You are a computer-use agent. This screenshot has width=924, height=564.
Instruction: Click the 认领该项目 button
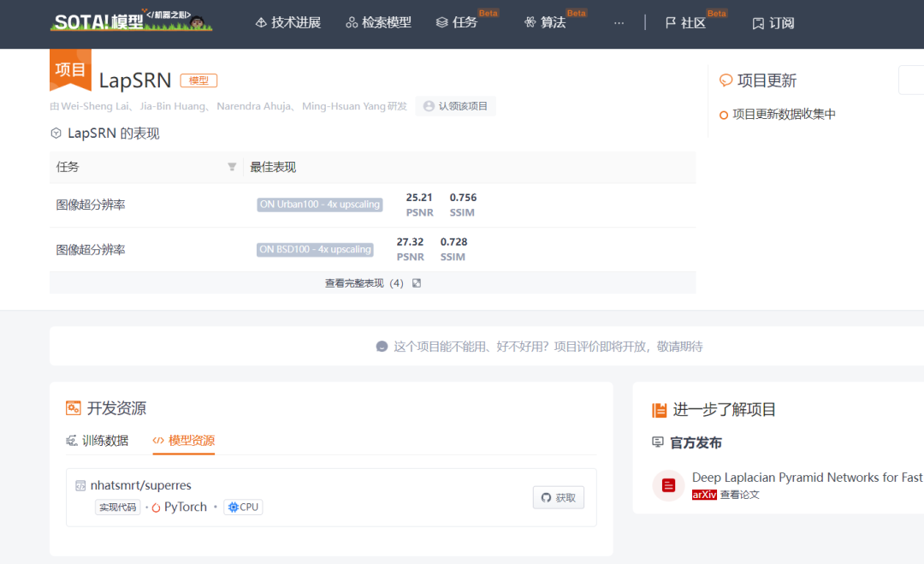pyautogui.click(x=455, y=105)
